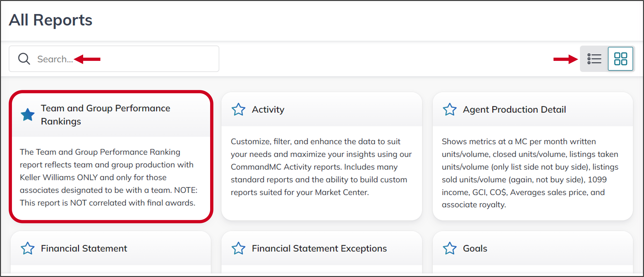Select the Activity report title text
The image size is (644, 277).
[268, 109]
